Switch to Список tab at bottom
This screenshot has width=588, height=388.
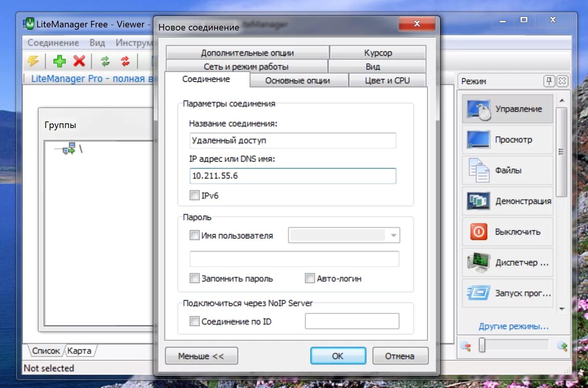click(x=46, y=351)
